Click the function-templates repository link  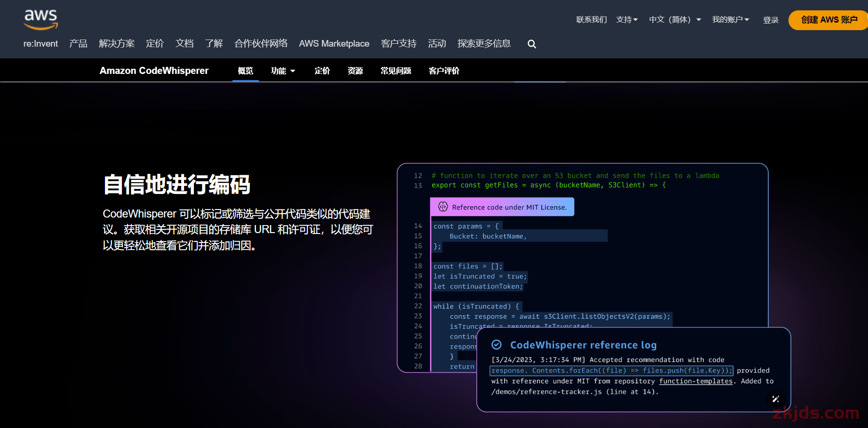pyautogui.click(x=696, y=381)
